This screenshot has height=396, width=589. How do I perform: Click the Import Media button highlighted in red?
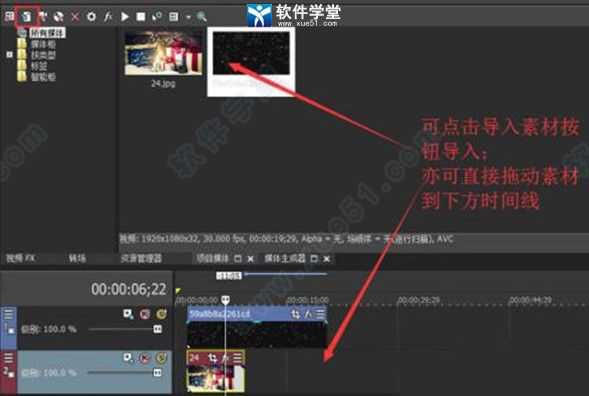click(x=27, y=16)
